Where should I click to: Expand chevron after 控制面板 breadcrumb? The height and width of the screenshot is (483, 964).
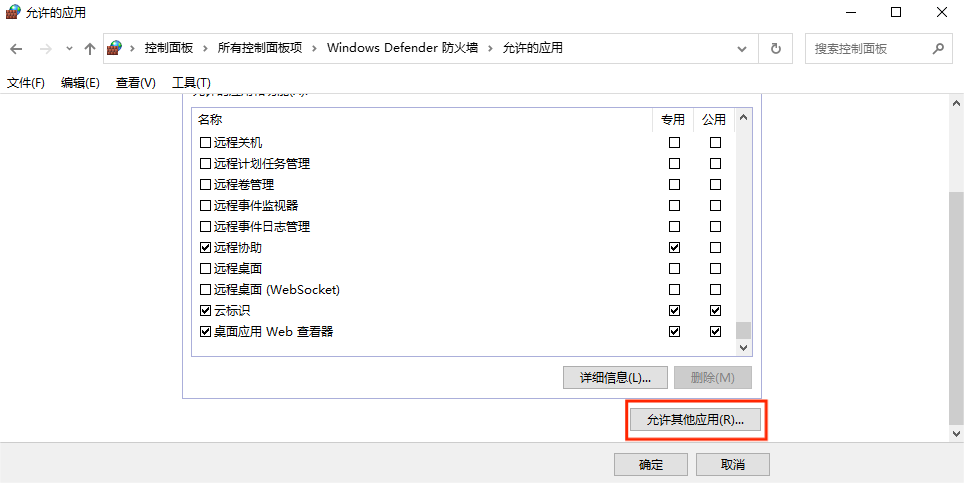(205, 48)
